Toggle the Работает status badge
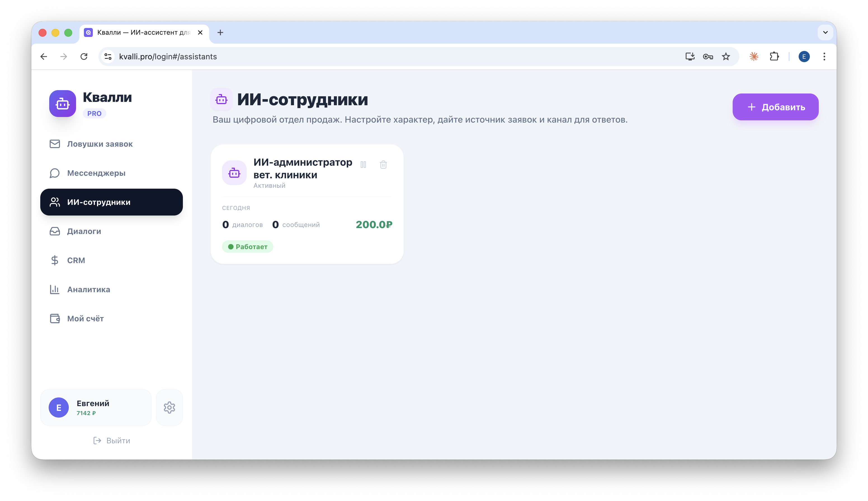Screen dimensions: 868x501 (x=247, y=246)
